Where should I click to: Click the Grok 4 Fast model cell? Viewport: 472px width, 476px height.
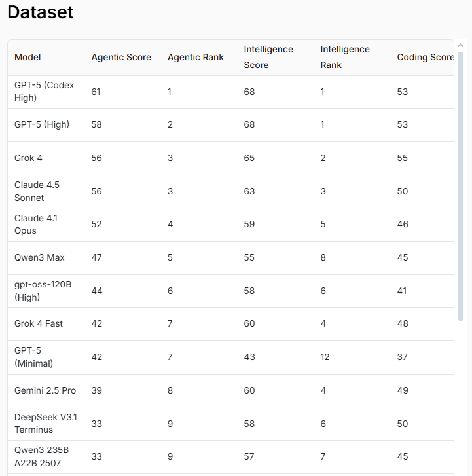click(x=39, y=323)
